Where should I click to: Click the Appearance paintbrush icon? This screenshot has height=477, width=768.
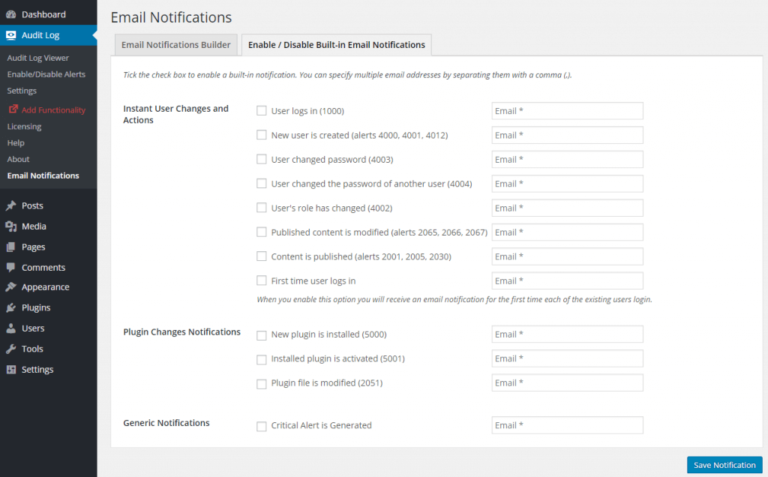click(x=11, y=287)
